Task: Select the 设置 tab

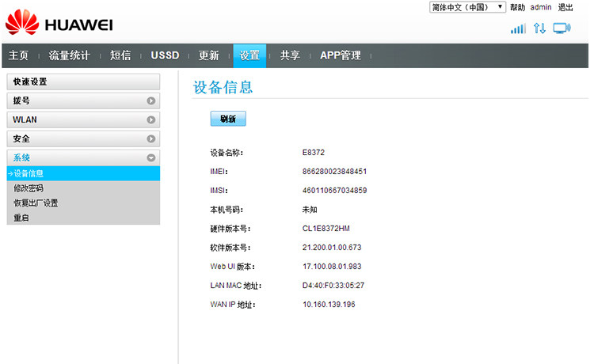Action: (x=249, y=55)
